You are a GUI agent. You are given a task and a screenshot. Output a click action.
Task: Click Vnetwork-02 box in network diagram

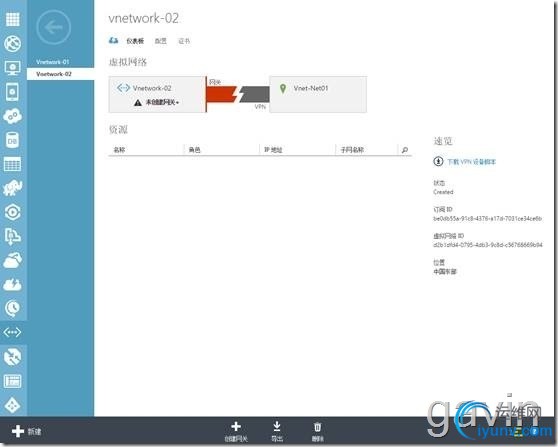pos(157,94)
